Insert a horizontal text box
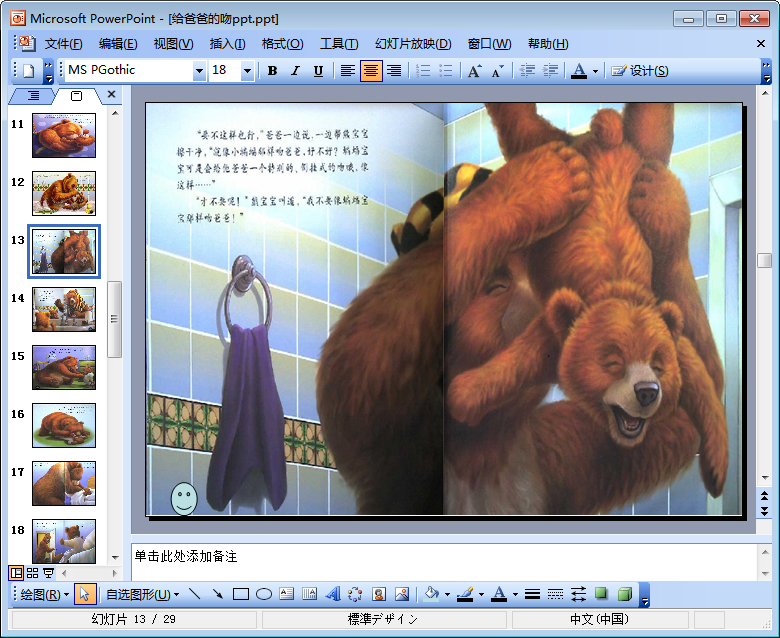 click(287, 594)
